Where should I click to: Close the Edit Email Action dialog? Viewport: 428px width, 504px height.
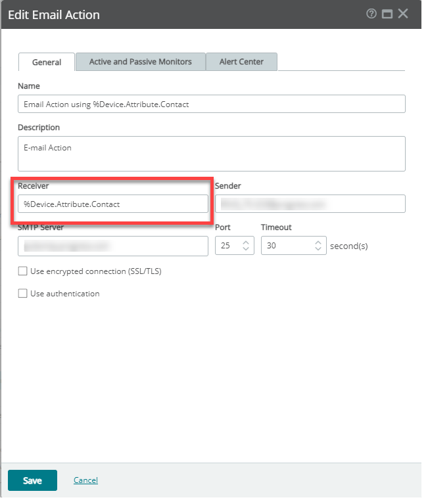coord(403,14)
